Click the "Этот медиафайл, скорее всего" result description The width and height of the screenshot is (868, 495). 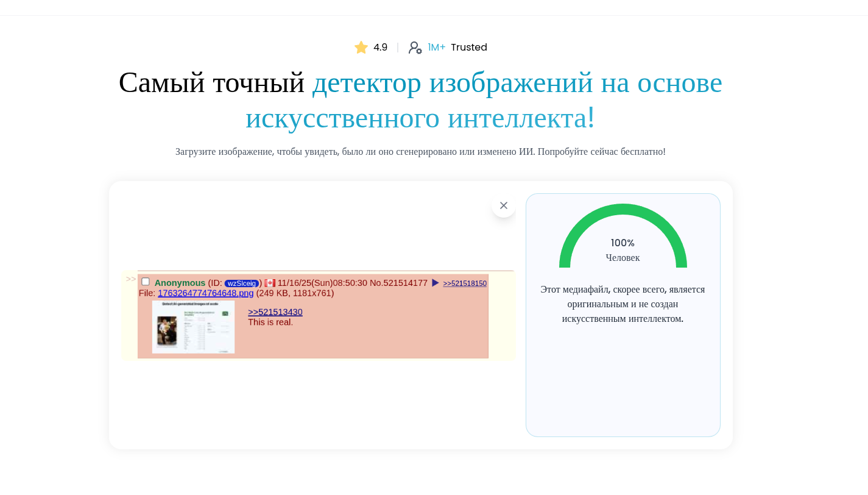[623, 304]
